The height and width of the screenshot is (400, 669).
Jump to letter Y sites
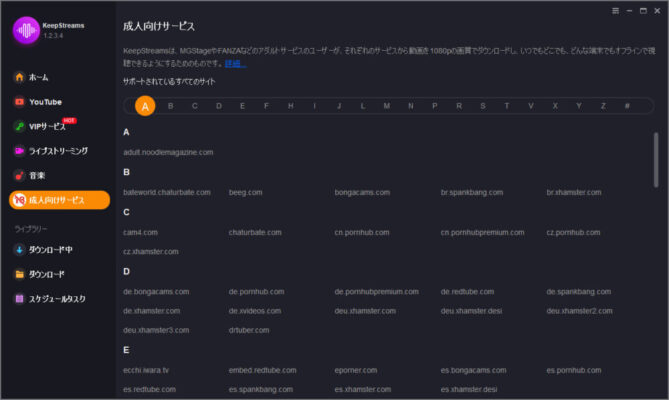pos(579,106)
